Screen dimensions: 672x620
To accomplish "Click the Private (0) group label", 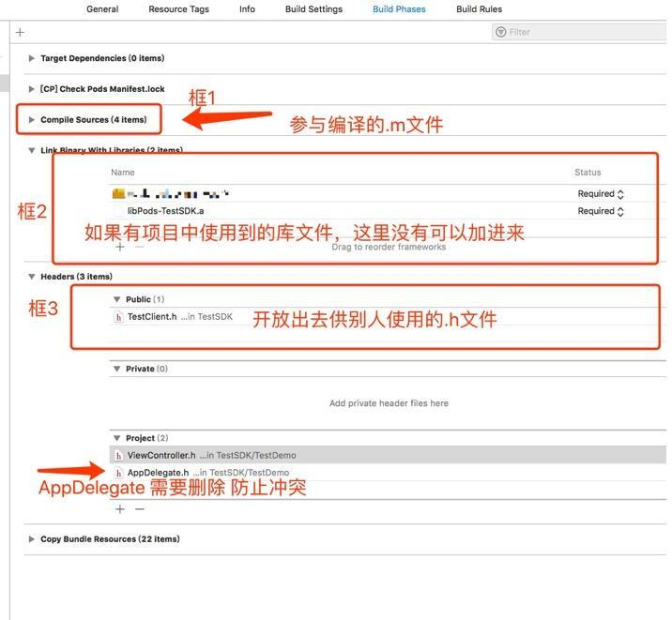I will 146,369.
